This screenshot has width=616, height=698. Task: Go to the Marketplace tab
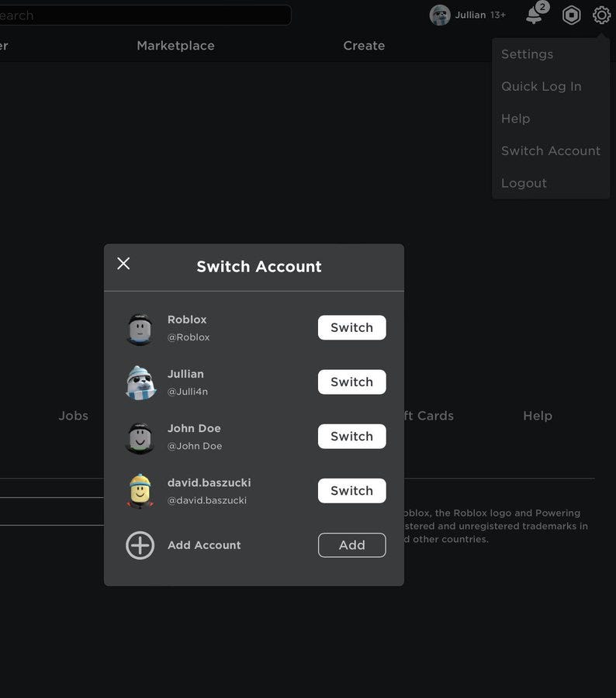click(175, 46)
